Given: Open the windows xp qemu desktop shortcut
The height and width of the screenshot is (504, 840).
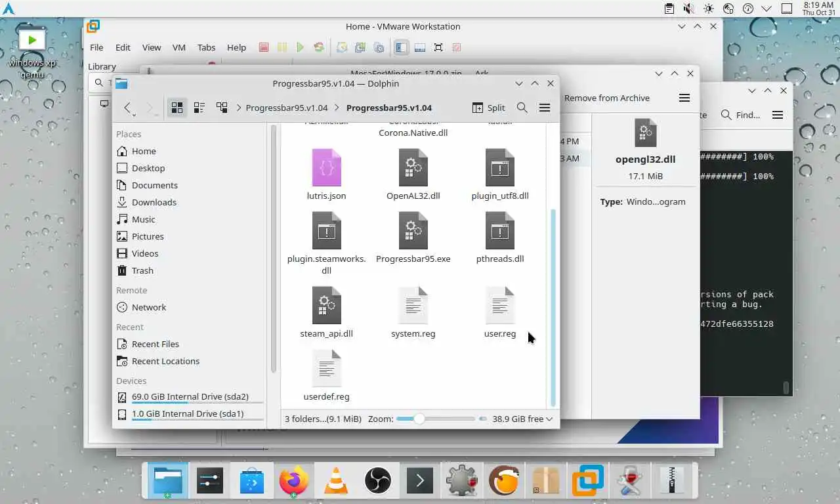Looking at the screenshot, I should coord(31,52).
